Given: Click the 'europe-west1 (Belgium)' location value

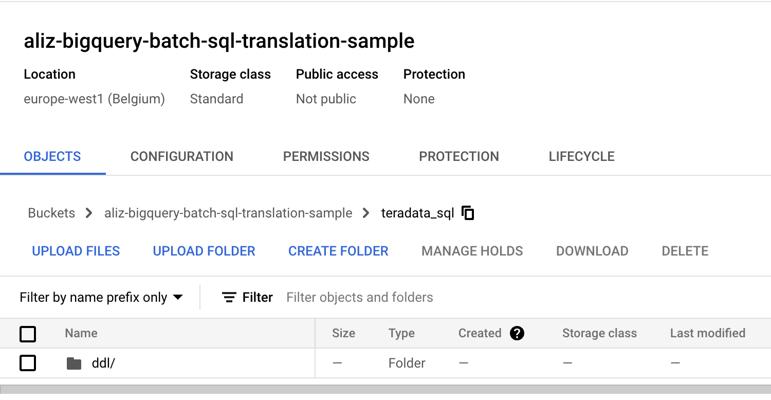Looking at the screenshot, I should tap(94, 99).
